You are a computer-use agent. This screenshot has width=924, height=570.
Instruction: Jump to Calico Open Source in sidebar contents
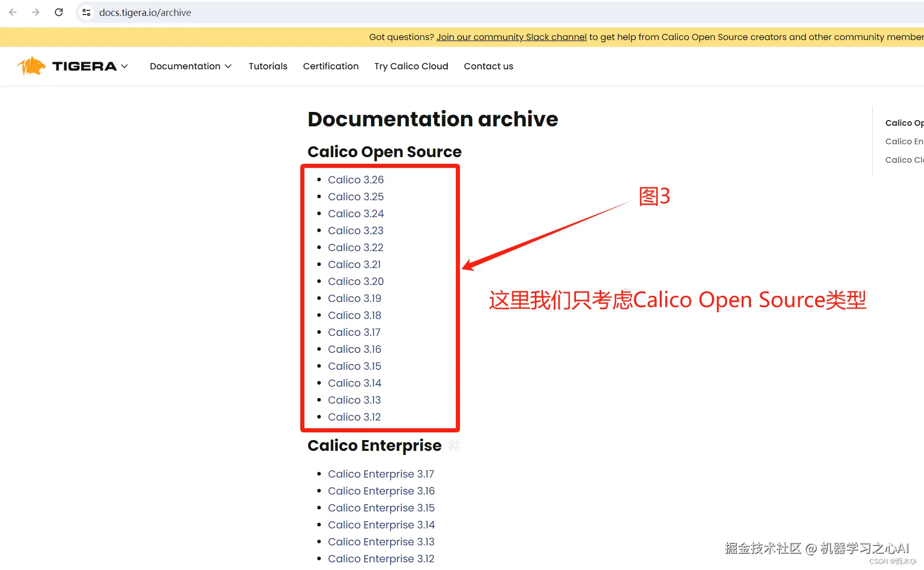coord(904,123)
